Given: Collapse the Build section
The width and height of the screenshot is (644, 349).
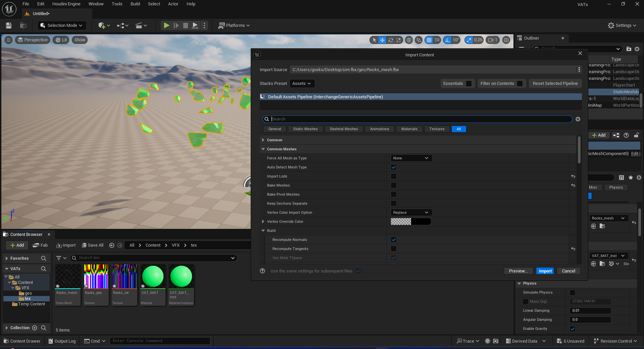Looking at the screenshot, I should click(x=263, y=231).
